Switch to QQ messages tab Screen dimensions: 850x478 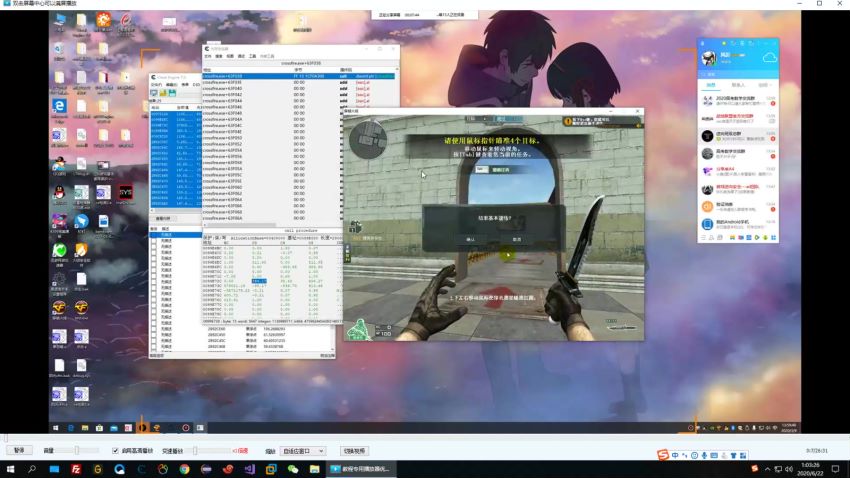coord(711,85)
